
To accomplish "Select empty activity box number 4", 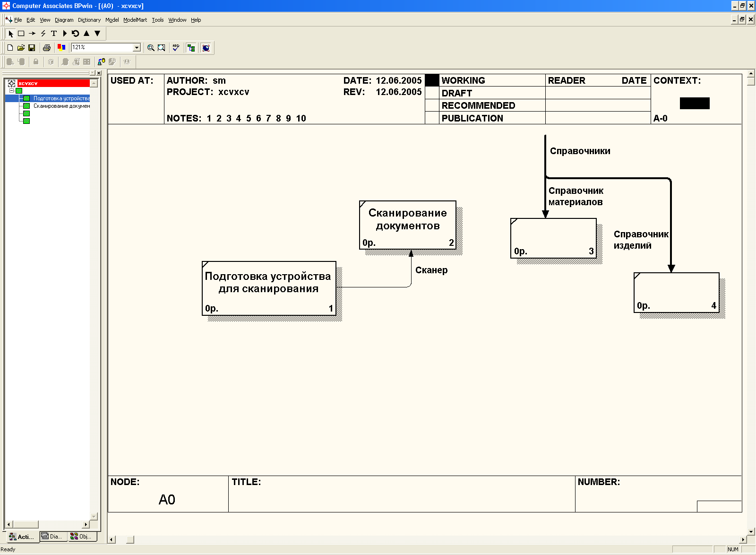I will [677, 293].
